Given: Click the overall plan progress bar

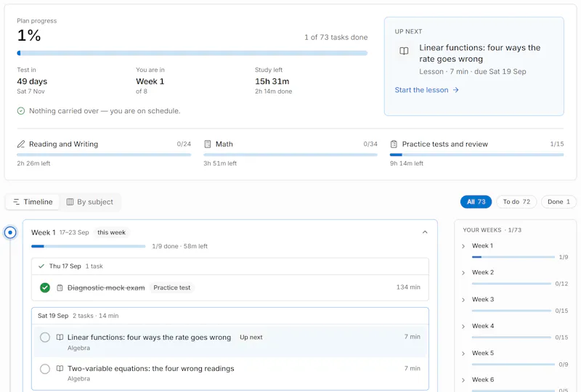Looking at the screenshot, I should [192, 53].
